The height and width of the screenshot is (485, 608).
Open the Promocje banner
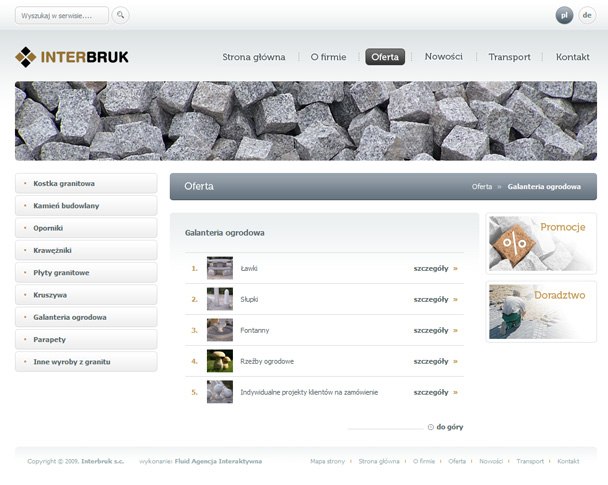point(541,243)
